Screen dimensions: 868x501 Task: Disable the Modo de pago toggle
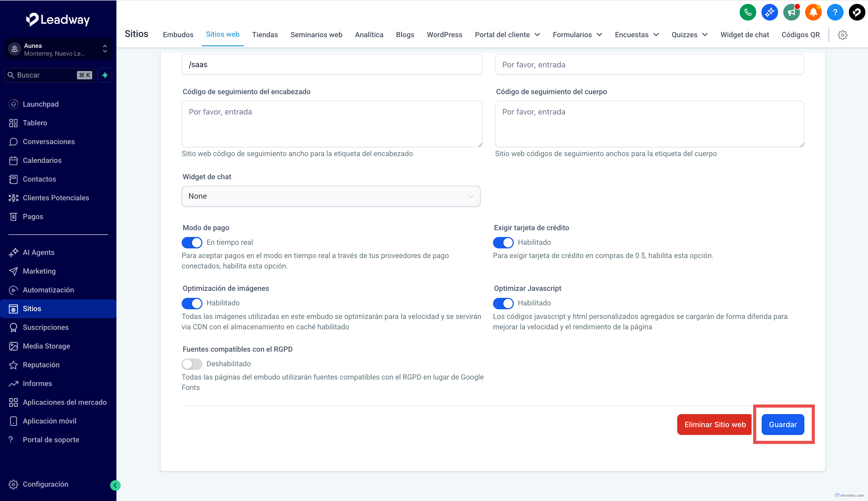click(x=192, y=243)
